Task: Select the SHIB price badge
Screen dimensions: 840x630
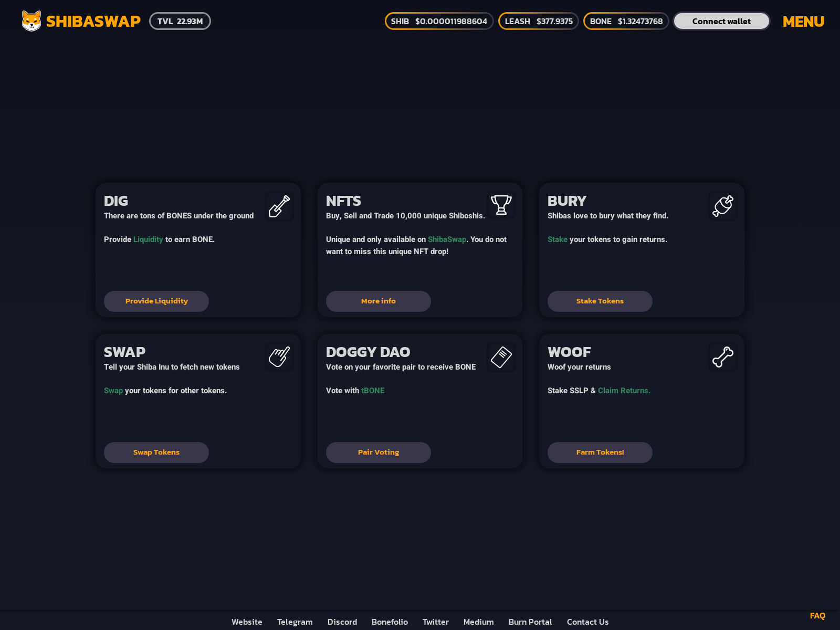Action: (x=439, y=21)
